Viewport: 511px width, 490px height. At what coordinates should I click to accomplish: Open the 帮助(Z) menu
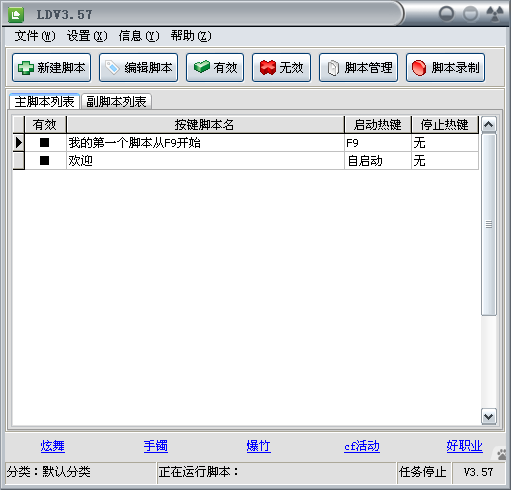pos(191,36)
